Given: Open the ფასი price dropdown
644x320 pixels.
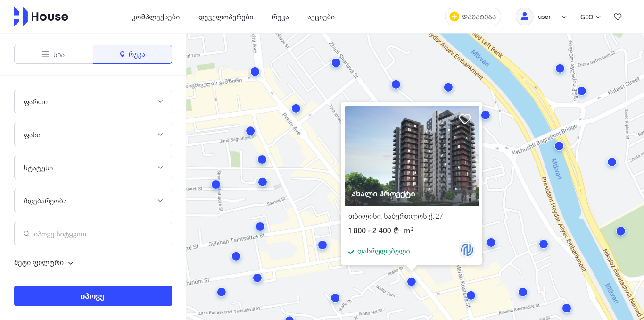Looking at the screenshot, I should pos(93,135).
